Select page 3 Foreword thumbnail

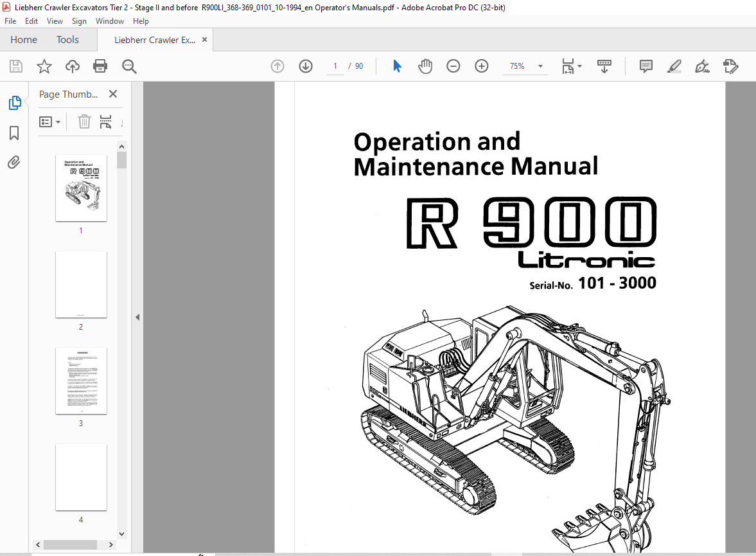81,381
